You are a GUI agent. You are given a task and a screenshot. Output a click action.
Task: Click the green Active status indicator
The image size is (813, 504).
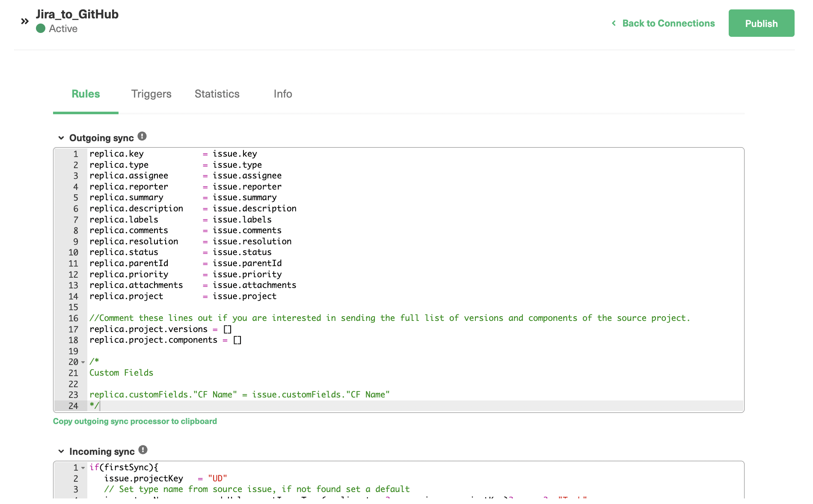point(41,29)
